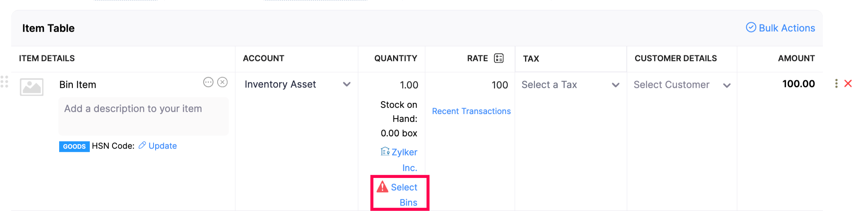
Task: Click the red warning triangle icon
Action: coord(382,187)
